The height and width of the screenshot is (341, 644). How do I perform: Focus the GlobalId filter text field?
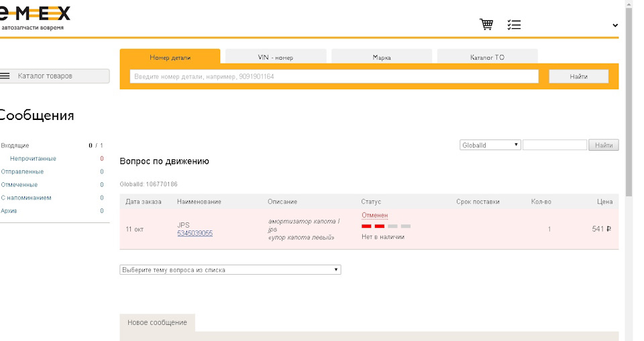click(x=555, y=145)
